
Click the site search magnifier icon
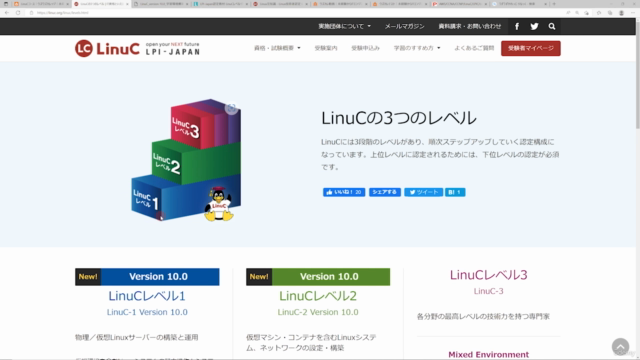click(x=552, y=26)
